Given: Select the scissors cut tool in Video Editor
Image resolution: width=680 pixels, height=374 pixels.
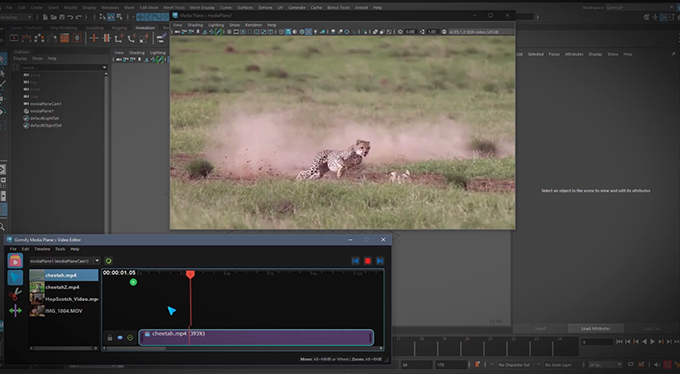Looking at the screenshot, I should coord(15,294).
